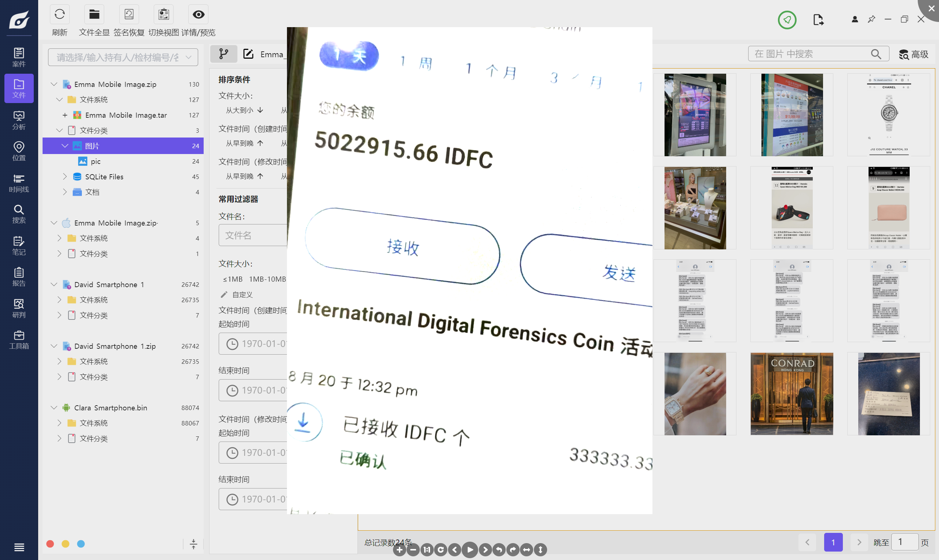Image resolution: width=939 pixels, height=560 pixels.
Task: Select 图片 category in file tree
Action: (92, 146)
